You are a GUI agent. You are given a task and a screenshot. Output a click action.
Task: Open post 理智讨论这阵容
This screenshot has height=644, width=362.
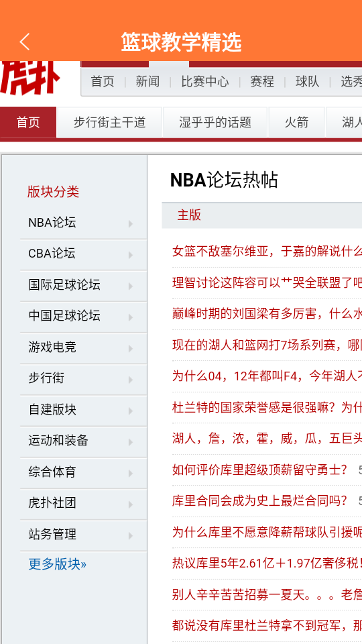[267, 282]
